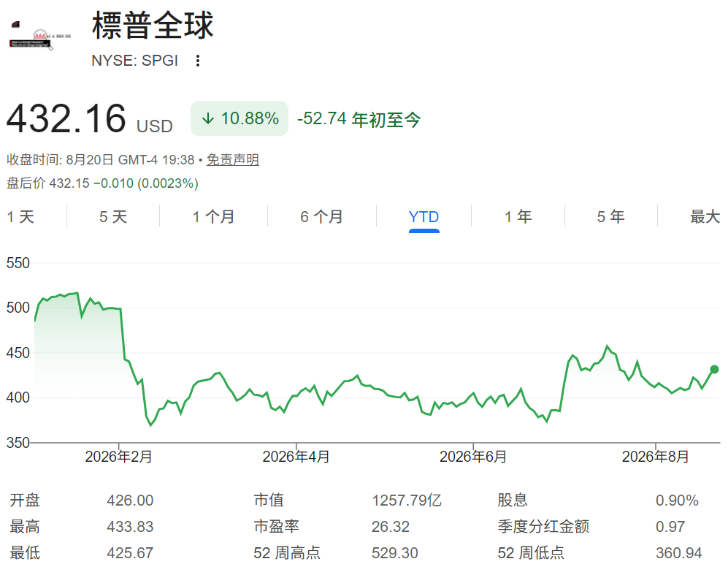Click the 標普全球 company title
This screenshot has width=728, height=567.
pos(153,25)
